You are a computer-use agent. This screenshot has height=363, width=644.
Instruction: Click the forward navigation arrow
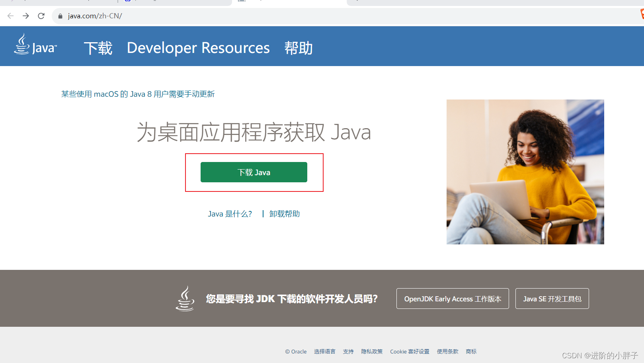point(25,16)
